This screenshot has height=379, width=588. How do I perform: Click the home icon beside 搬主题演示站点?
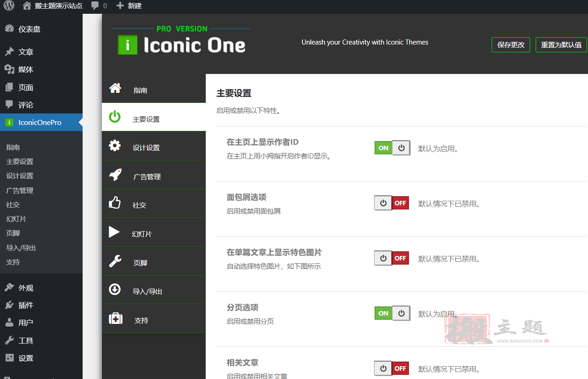(x=27, y=6)
